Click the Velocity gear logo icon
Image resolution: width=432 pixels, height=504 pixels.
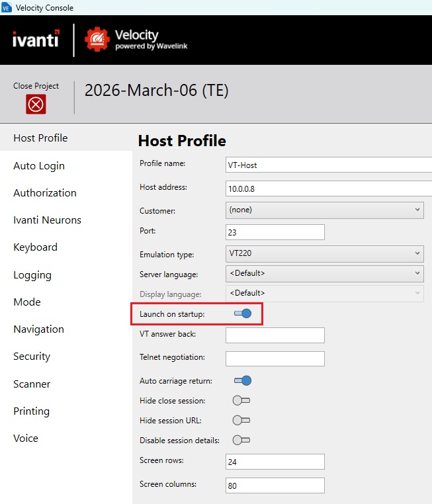pos(97,39)
